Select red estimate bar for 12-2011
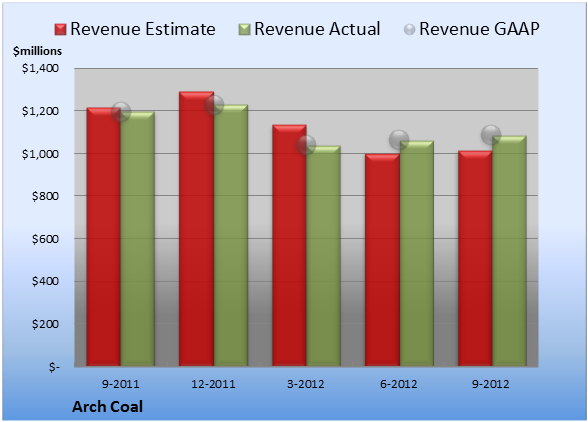Screen dimensions: 588x422 [196, 229]
